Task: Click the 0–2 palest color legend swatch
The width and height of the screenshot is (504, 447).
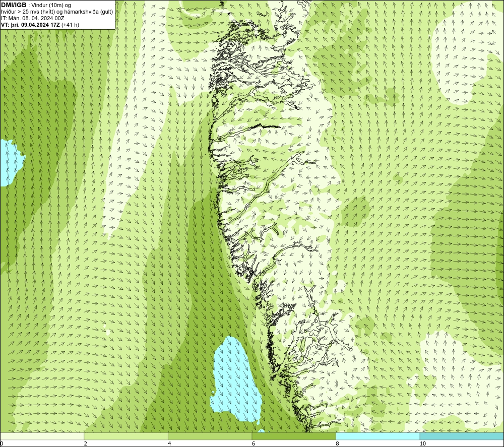Action: point(42,436)
